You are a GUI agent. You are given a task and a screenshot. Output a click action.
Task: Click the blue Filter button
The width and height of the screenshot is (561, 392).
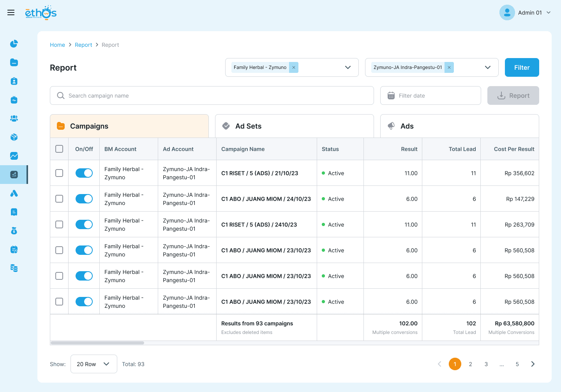pyautogui.click(x=522, y=67)
